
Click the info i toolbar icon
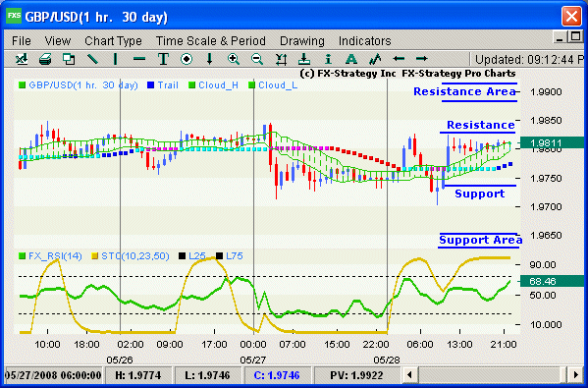pos(328,59)
